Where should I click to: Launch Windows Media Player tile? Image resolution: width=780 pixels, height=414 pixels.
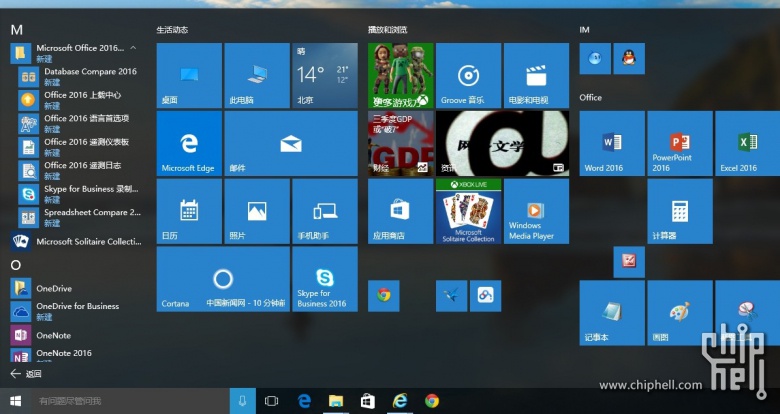pos(536,211)
